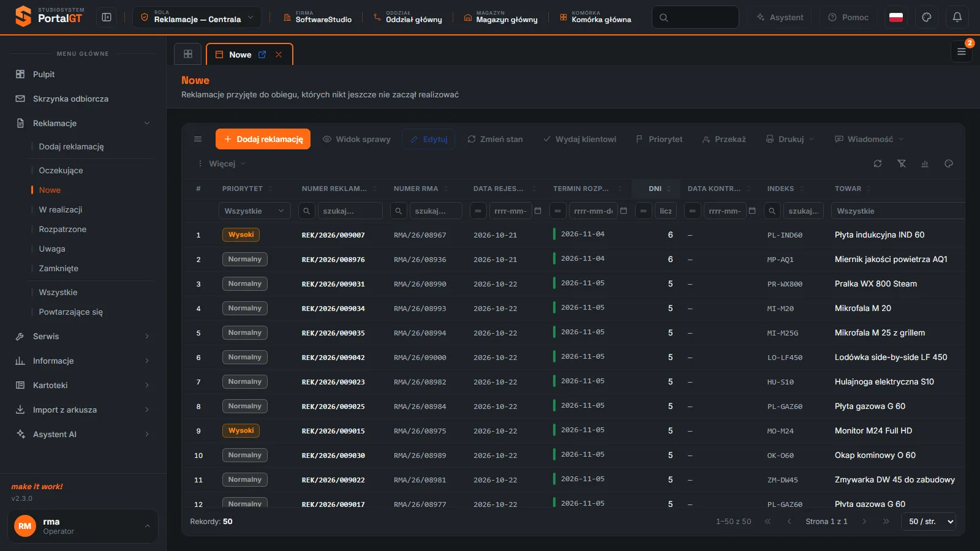The width and height of the screenshot is (980, 551).
Task: Expand the Rola Reklamacje — Centrala dropdown
Action: pos(197,17)
